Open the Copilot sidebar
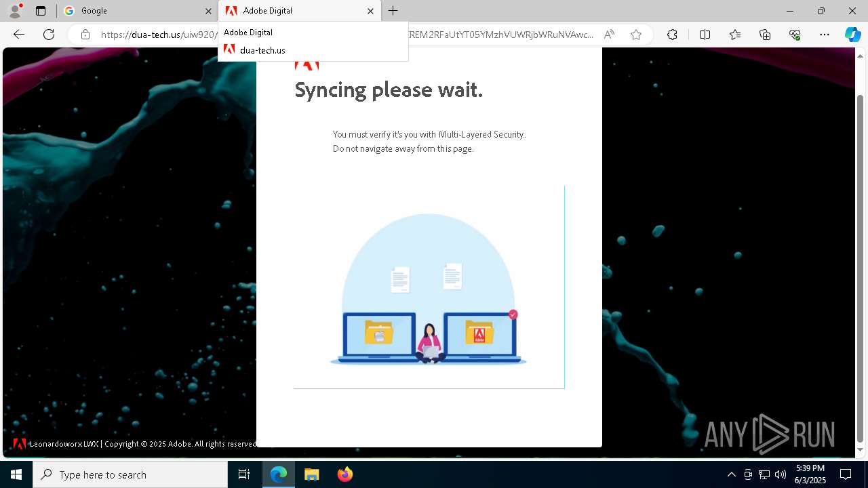Image resolution: width=868 pixels, height=488 pixels. pyautogui.click(x=852, y=35)
